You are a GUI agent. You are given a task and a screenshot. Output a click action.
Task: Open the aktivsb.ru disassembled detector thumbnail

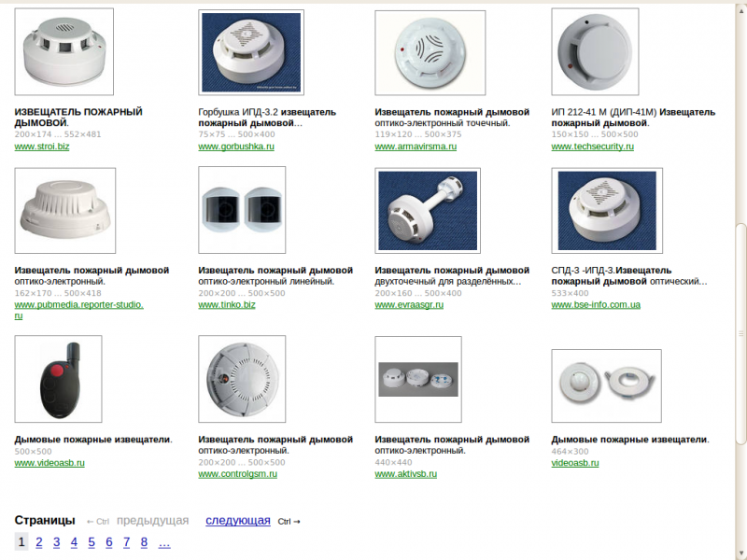[418, 380]
